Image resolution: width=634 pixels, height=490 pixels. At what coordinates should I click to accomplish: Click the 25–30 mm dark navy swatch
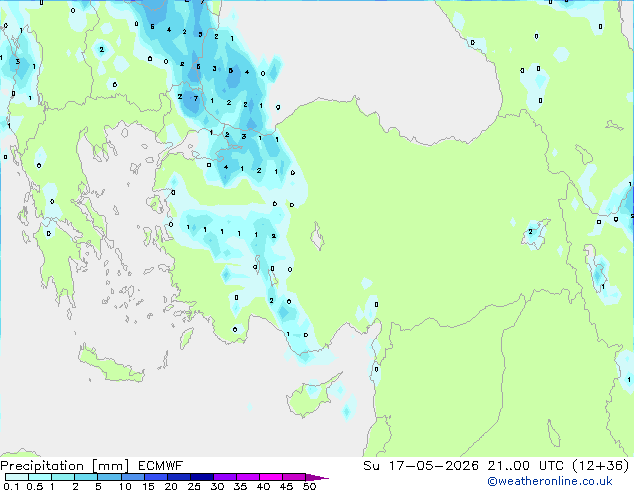coord(202,477)
